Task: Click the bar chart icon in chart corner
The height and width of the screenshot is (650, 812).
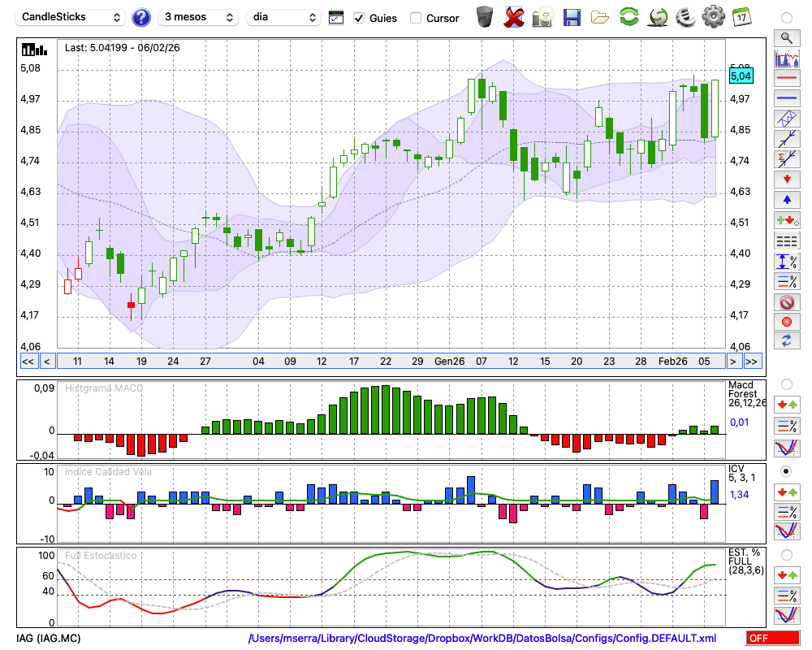Action: click(34, 50)
